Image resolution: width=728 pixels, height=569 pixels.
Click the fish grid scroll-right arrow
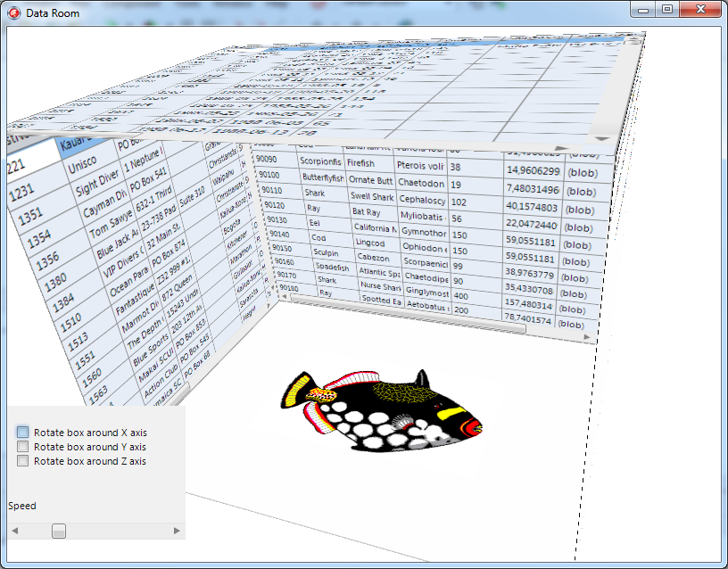[587, 337]
